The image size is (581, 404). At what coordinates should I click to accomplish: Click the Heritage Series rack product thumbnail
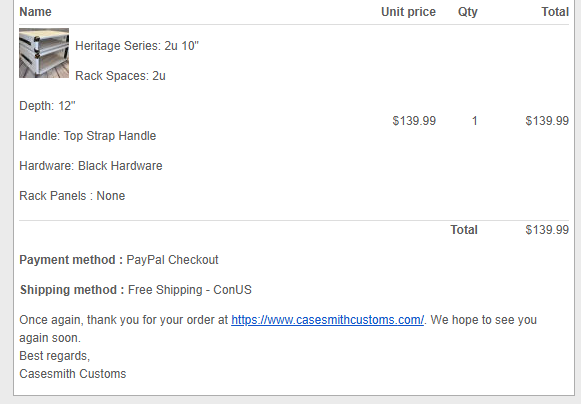click(44, 53)
